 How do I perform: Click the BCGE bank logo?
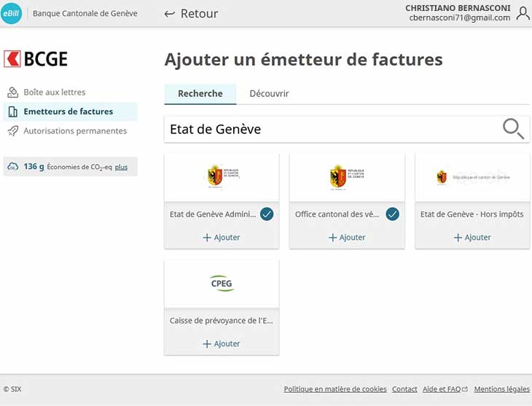(36, 59)
